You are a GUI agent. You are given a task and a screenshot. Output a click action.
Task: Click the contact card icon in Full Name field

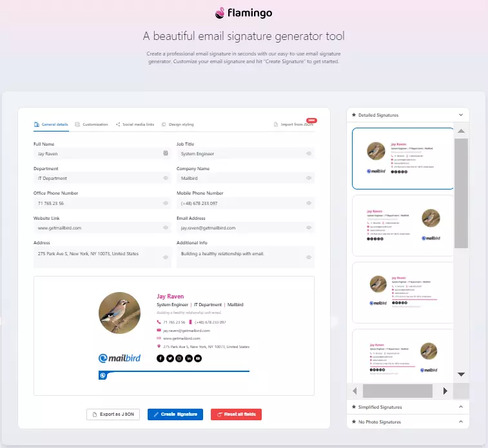point(166,153)
